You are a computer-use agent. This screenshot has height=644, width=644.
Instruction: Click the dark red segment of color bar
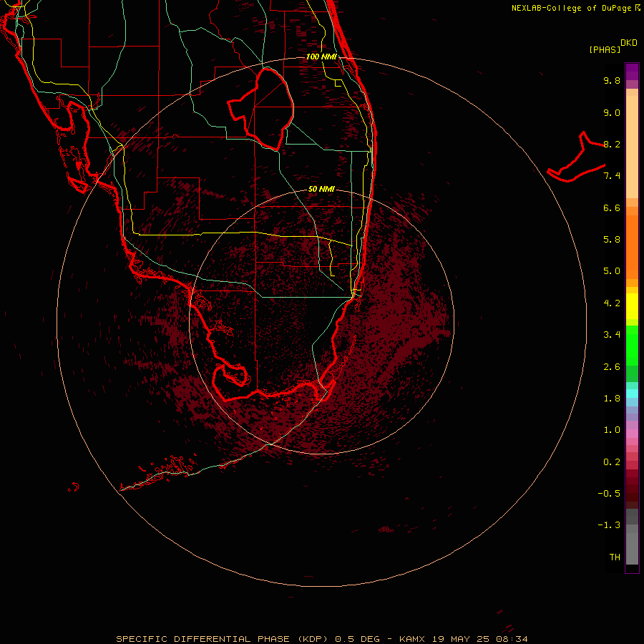632,489
